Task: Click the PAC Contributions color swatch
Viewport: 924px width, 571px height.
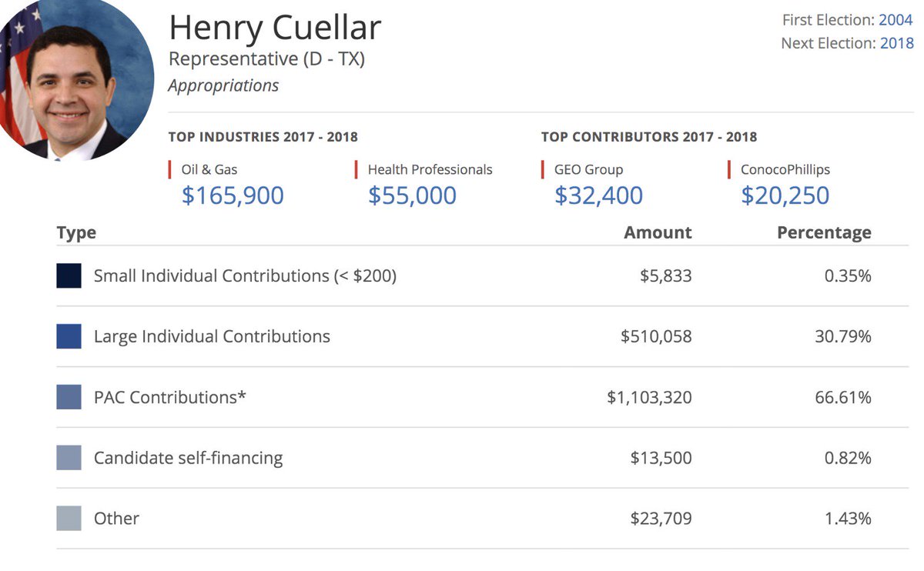Action: (x=69, y=397)
